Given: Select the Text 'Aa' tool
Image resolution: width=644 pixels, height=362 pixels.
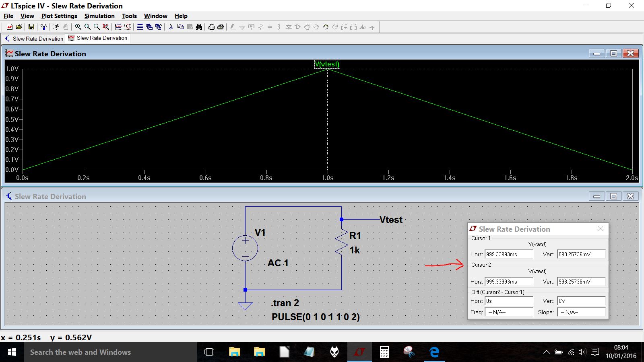Looking at the screenshot, I should point(363,27).
